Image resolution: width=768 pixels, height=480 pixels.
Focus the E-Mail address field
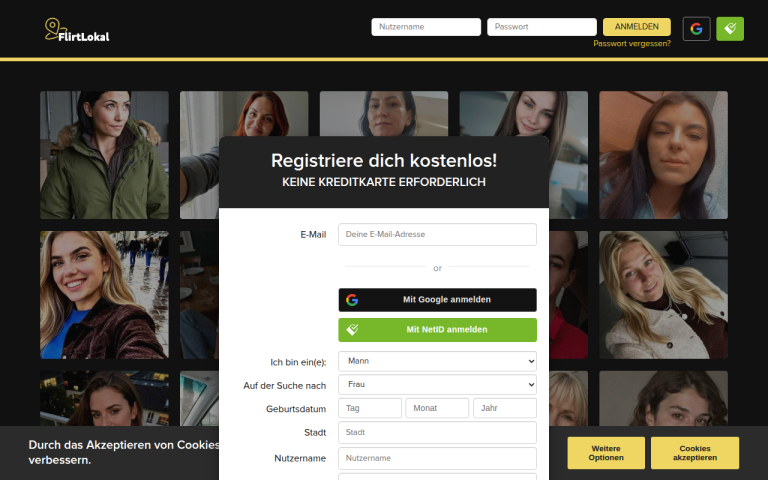click(x=437, y=235)
